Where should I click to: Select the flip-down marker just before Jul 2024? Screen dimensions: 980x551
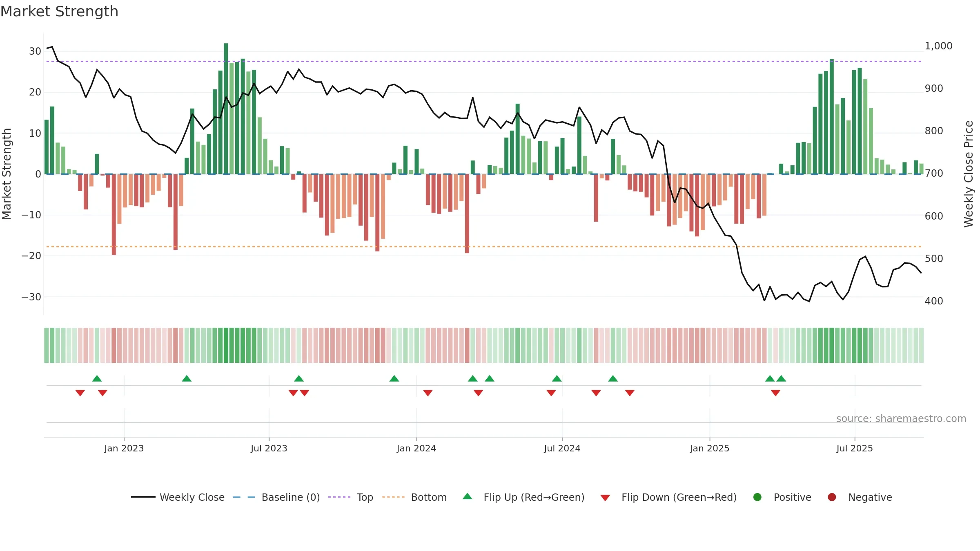[x=551, y=393]
